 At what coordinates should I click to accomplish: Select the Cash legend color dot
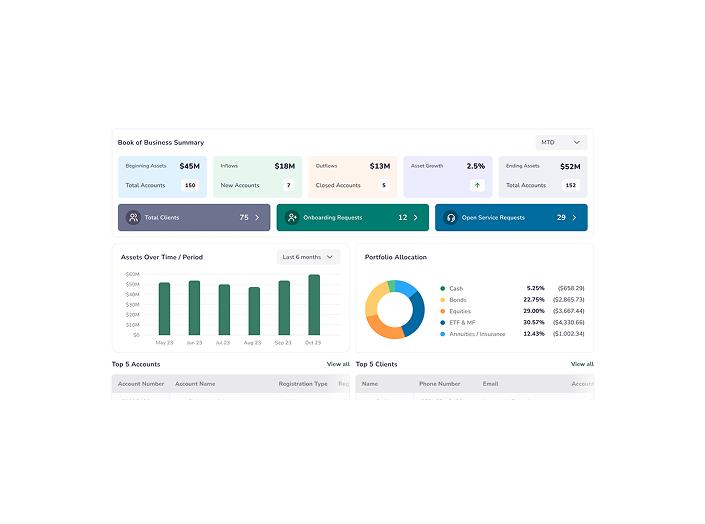click(x=443, y=288)
